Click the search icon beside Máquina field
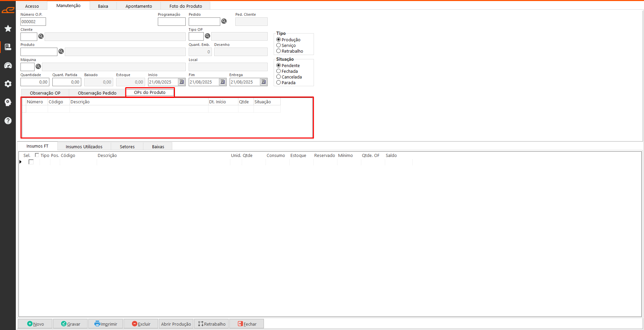644x330 pixels. (x=38, y=66)
